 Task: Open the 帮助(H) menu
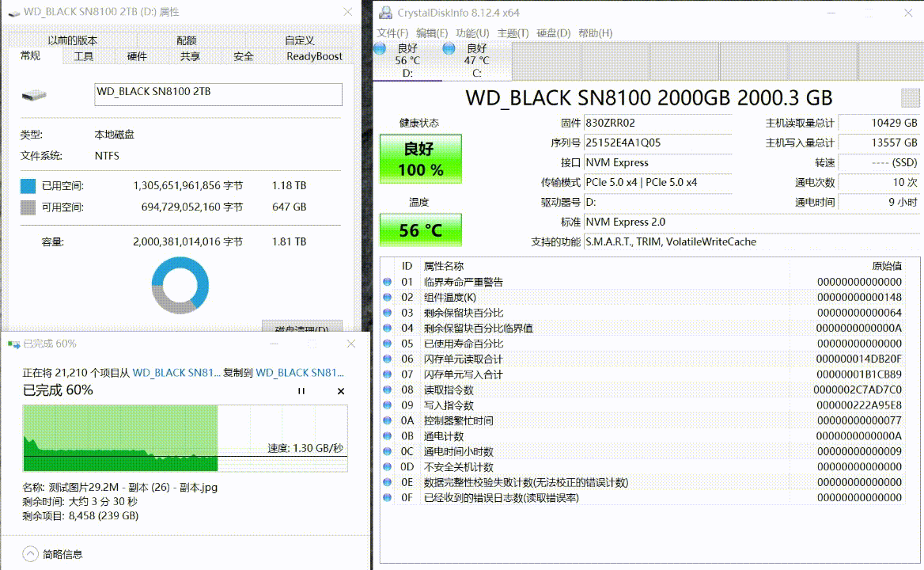pyautogui.click(x=595, y=33)
